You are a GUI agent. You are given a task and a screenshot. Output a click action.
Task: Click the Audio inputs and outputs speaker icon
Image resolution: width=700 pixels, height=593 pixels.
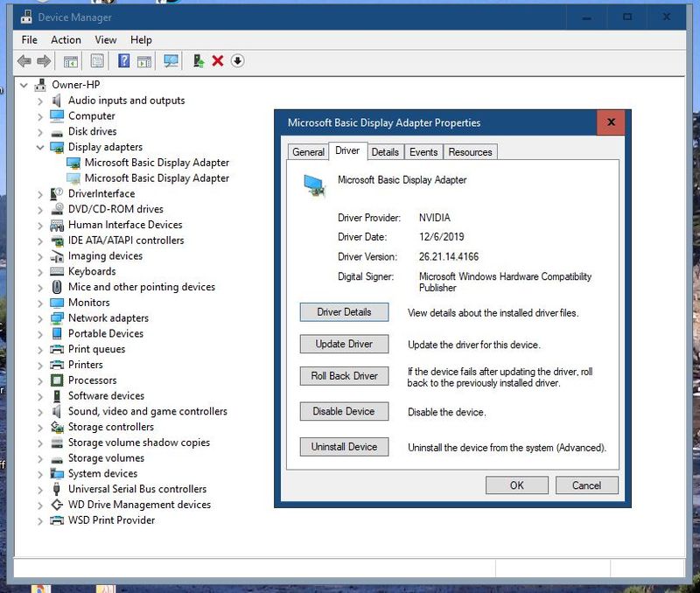pos(57,101)
